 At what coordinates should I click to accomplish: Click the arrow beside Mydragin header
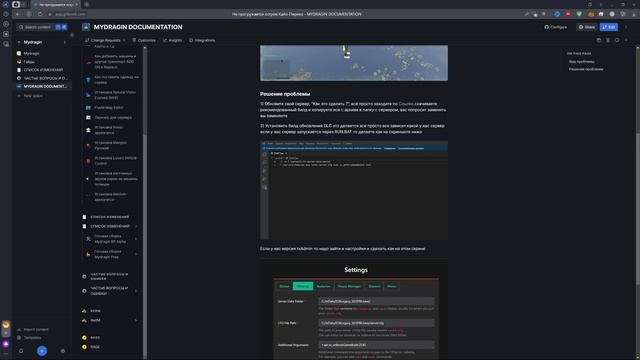(64, 42)
